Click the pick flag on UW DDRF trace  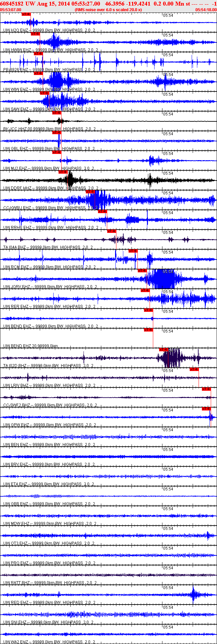(x=63, y=172)
